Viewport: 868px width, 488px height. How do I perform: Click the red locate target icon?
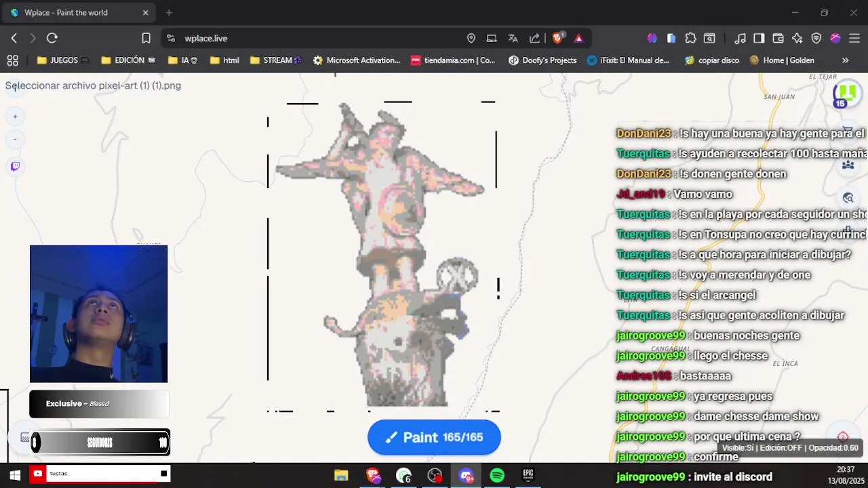point(843,436)
